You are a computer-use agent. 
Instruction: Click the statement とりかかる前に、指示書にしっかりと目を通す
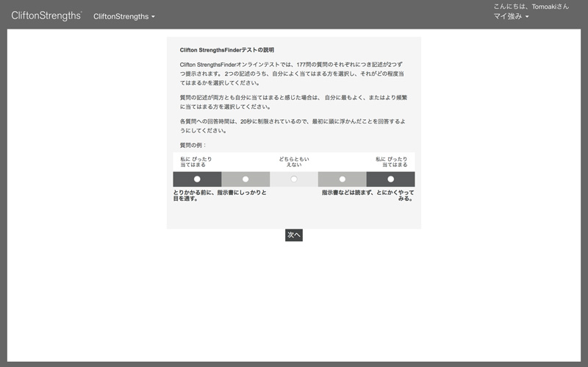[x=220, y=196]
